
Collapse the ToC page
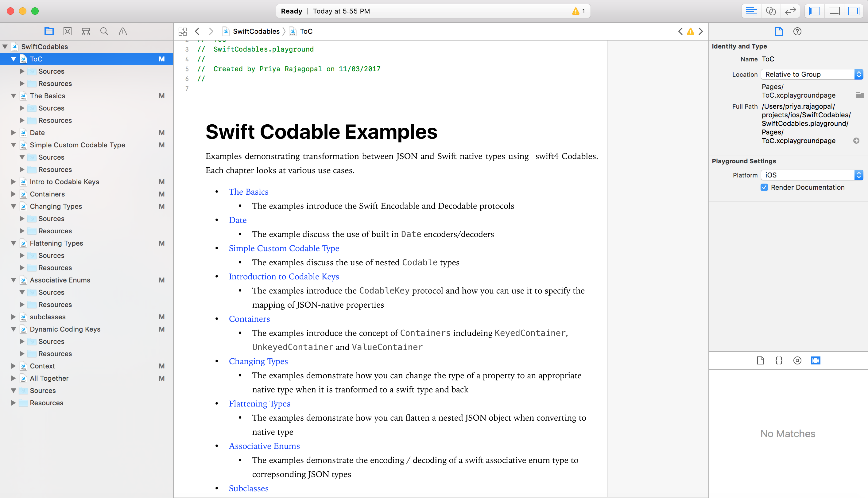click(14, 59)
